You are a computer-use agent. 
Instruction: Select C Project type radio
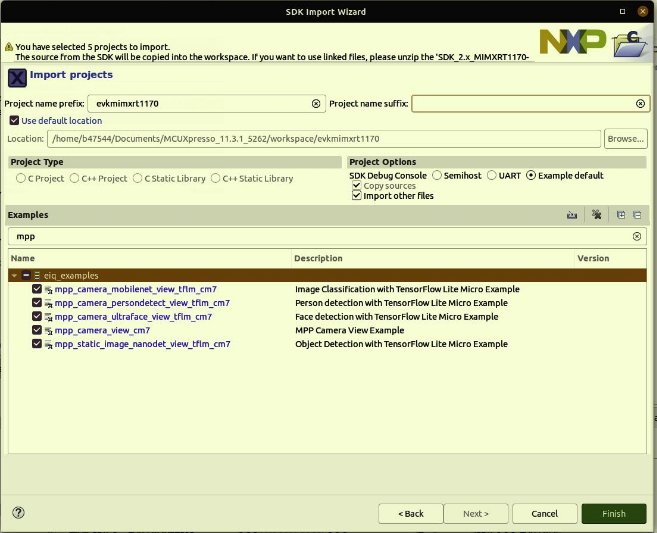point(21,178)
